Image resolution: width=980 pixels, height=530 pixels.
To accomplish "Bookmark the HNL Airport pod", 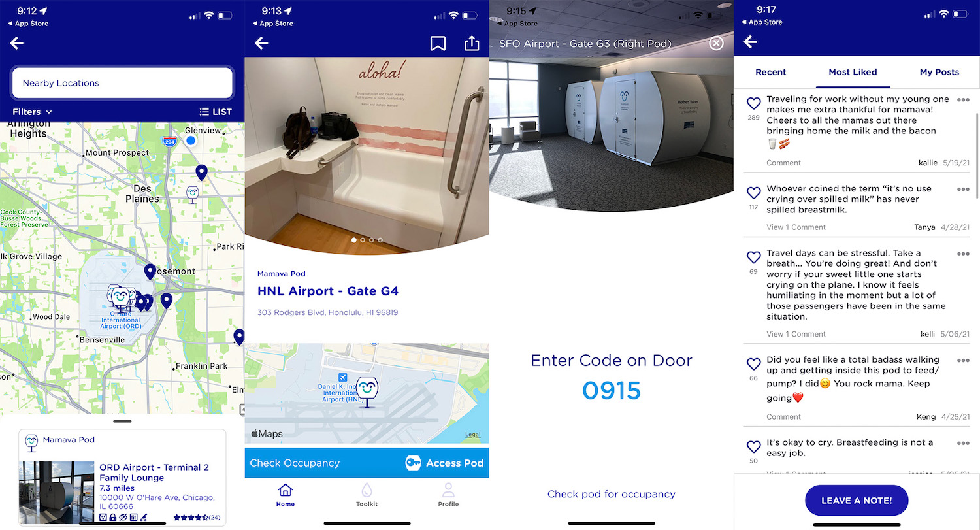I will point(438,43).
